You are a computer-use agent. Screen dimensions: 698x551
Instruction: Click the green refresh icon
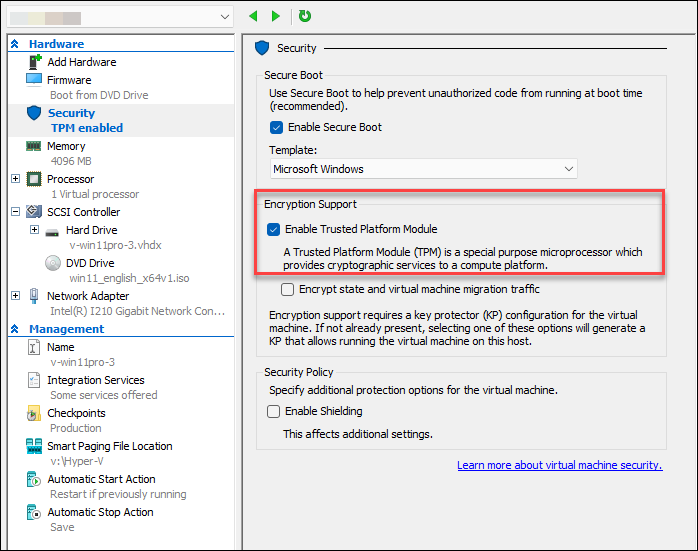(305, 16)
